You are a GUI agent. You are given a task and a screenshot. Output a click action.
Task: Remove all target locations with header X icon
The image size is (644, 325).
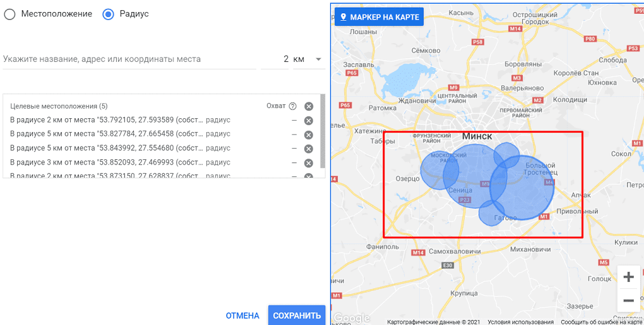tap(309, 106)
